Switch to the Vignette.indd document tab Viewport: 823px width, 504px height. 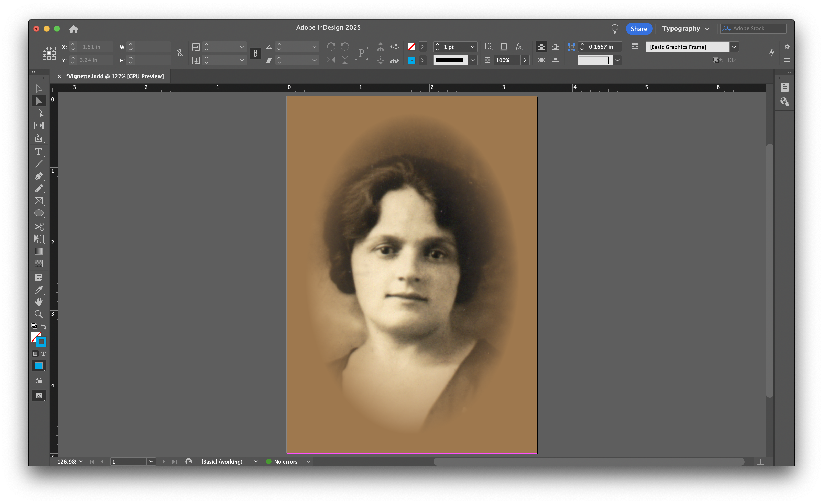coord(115,76)
